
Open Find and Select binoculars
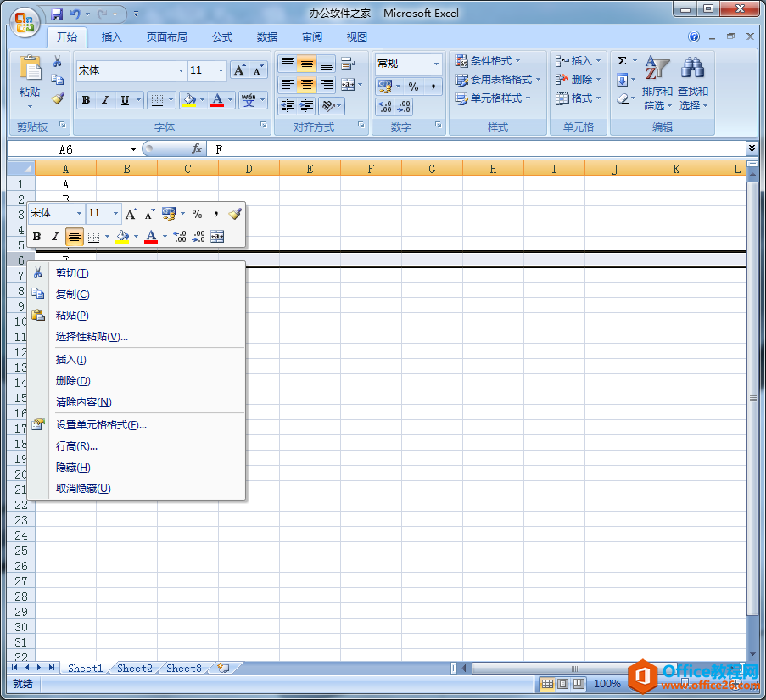[x=693, y=83]
